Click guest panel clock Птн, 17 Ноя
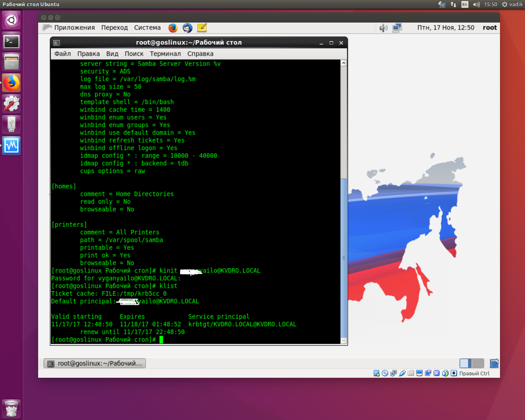 pyautogui.click(x=446, y=28)
